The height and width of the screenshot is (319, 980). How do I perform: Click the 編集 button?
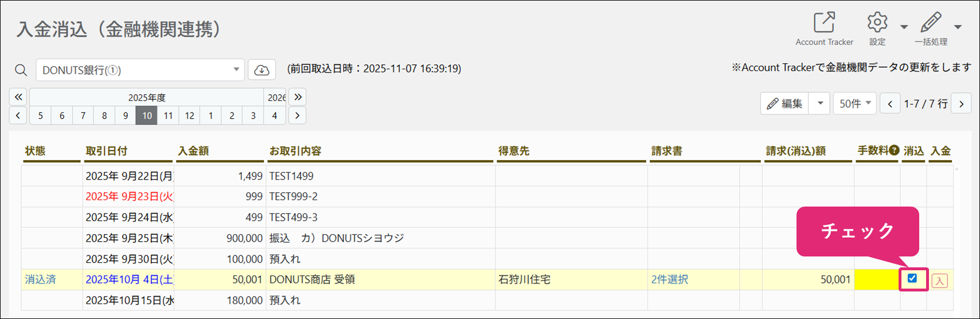785,103
